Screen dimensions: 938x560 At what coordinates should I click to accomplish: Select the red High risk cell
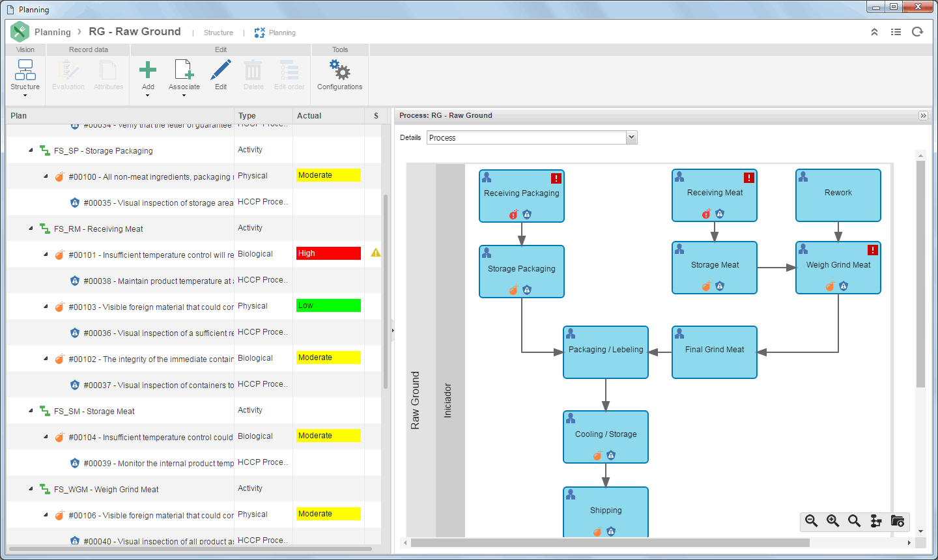click(328, 253)
